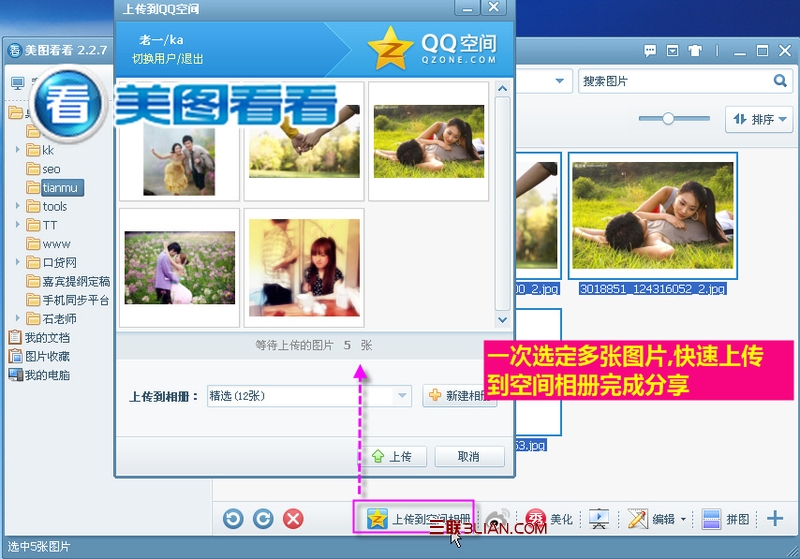Click the 上传 upload button in dialog

coord(393,456)
